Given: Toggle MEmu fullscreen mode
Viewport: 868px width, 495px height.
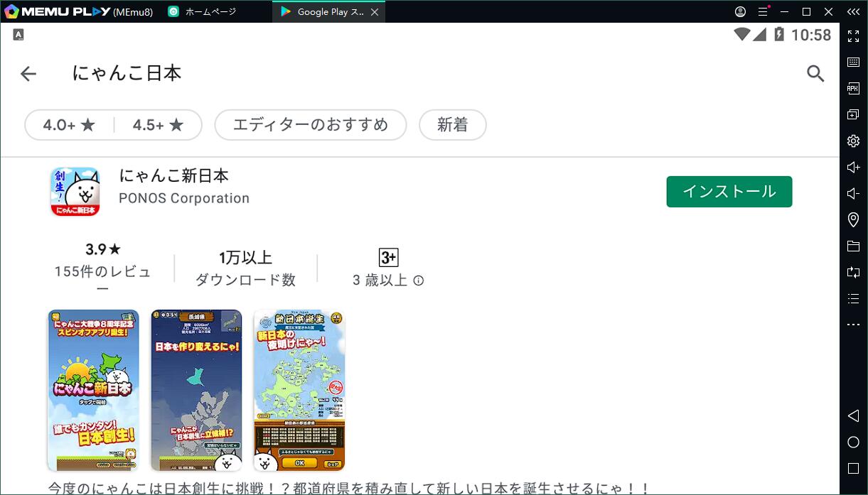Looking at the screenshot, I should pos(853,36).
